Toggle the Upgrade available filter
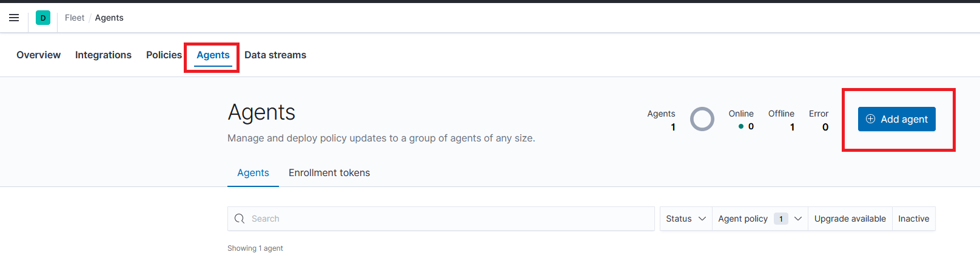The image size is (980, 255). 850,219
